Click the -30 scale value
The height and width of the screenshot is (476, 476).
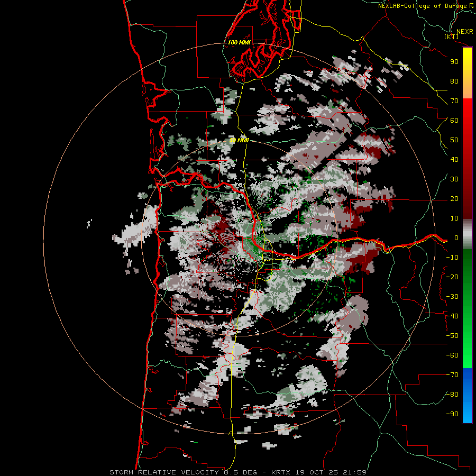[x=452, y=297]
